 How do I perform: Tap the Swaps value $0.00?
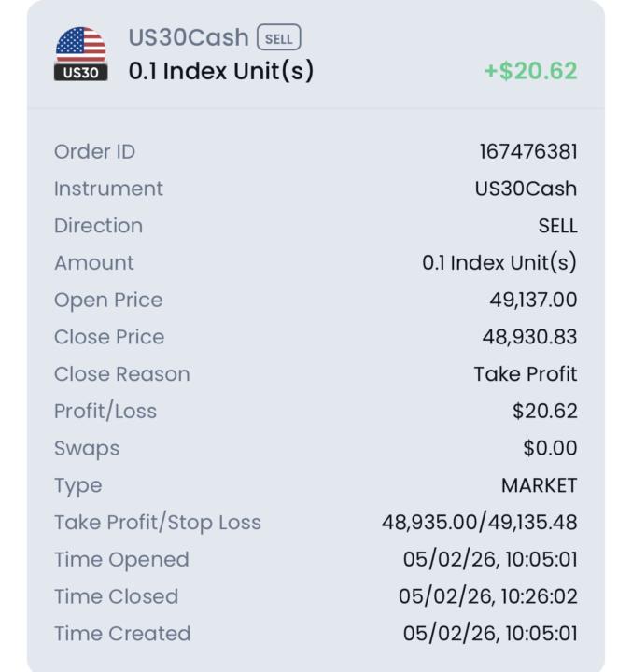(550, 448)
